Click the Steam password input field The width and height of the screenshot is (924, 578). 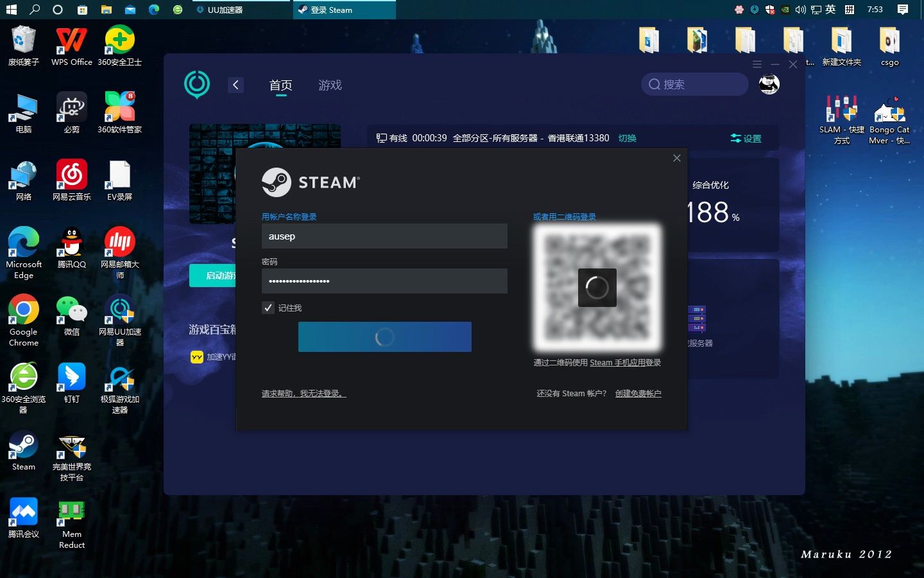pyautogui.click(x=384, y=281)
